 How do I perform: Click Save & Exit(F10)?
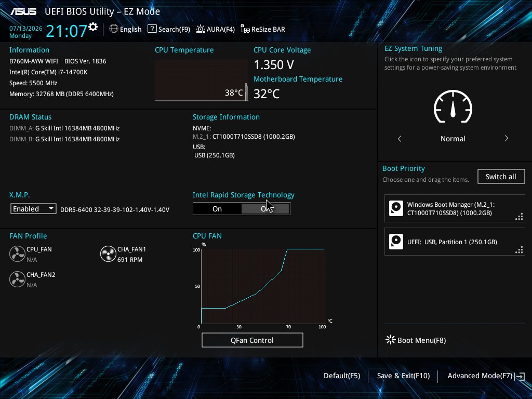click(x=403, y=376)
